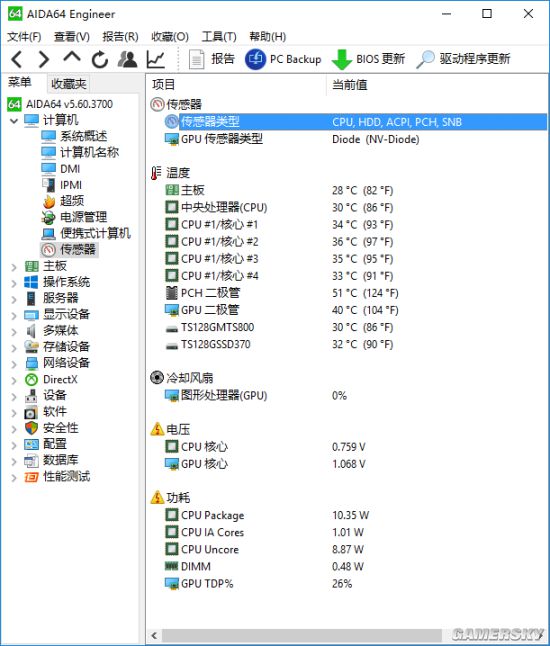550x646 pixels.
Task: Open the user manager icon in toolbar
Action: coord(127,59)
